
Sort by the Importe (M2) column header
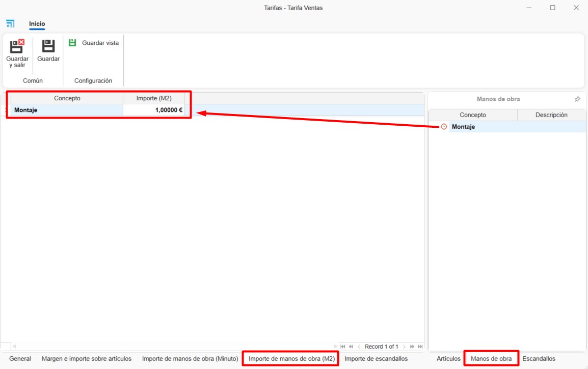pyautogui.click(x=154, y=98)
